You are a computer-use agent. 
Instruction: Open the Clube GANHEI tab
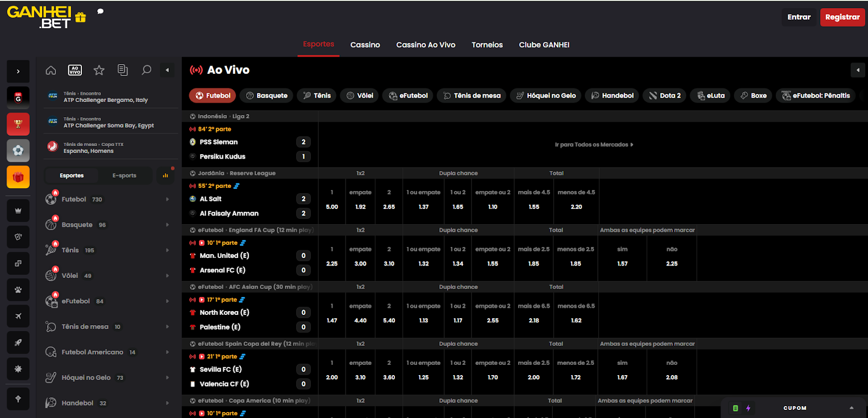point(544,45)
